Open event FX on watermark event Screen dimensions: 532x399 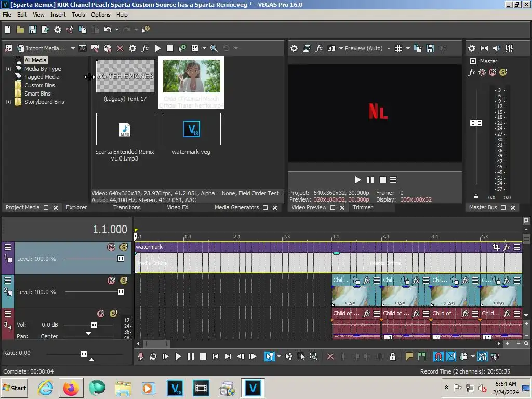[507, 247]
